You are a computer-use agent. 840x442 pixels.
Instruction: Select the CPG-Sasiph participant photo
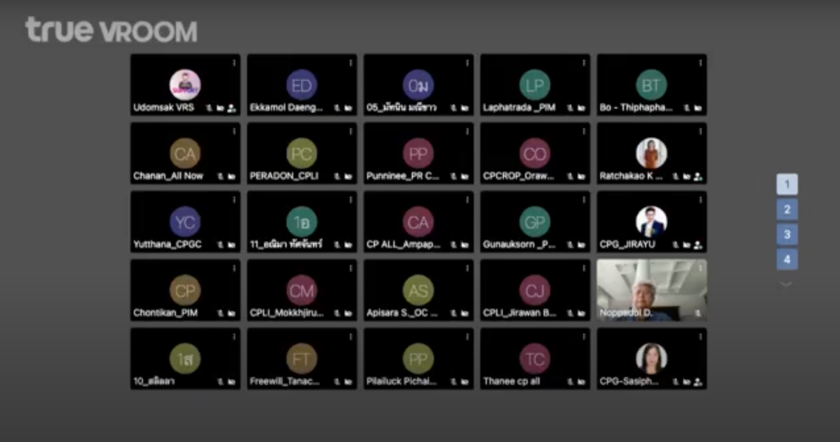(651, 358)
